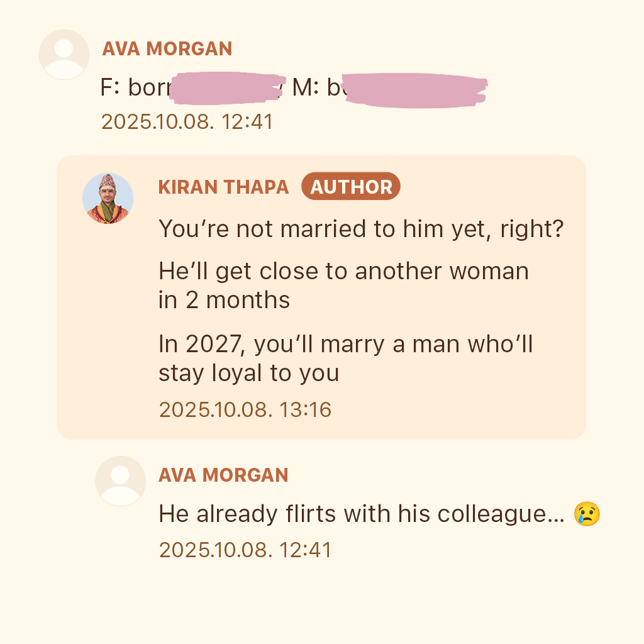Click the 'in 2 months' line
This screenshot has width=644, height=644.
[x=225, y=300]
